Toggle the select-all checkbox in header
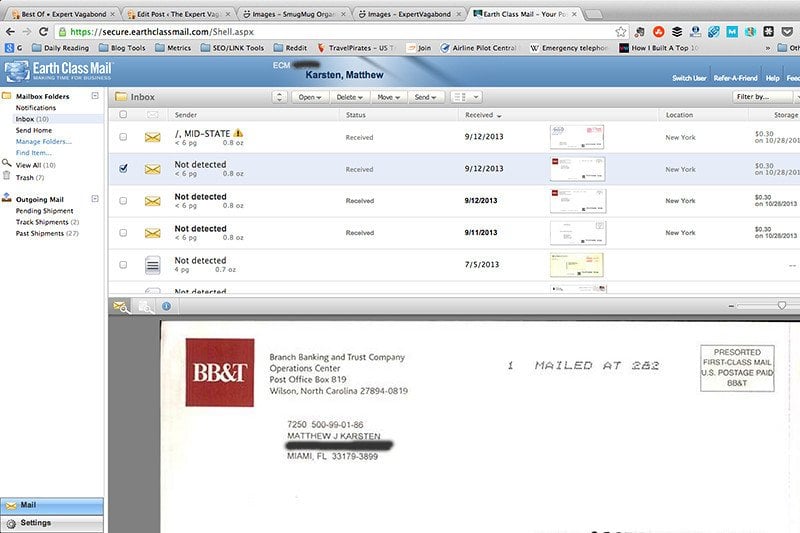800x533 pixels. 123,114
